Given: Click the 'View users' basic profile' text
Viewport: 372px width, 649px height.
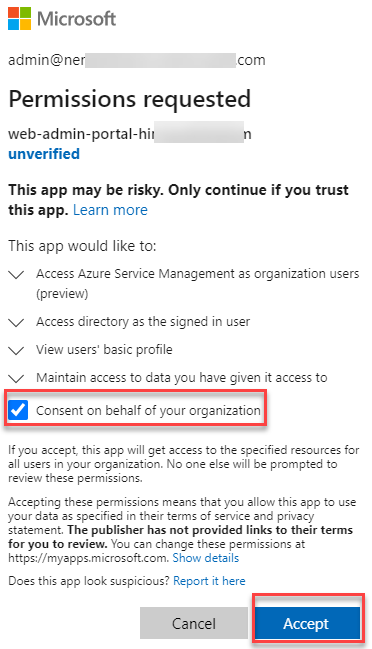Looking at the screenshot, I should 104,350.
